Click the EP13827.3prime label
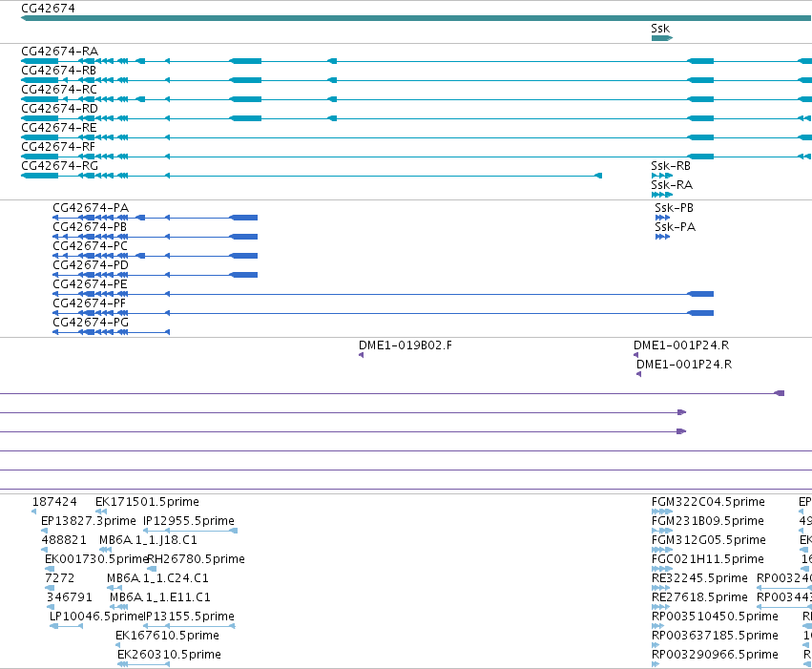Viewport: 812px width, 669px height. [x=88, y=521]
